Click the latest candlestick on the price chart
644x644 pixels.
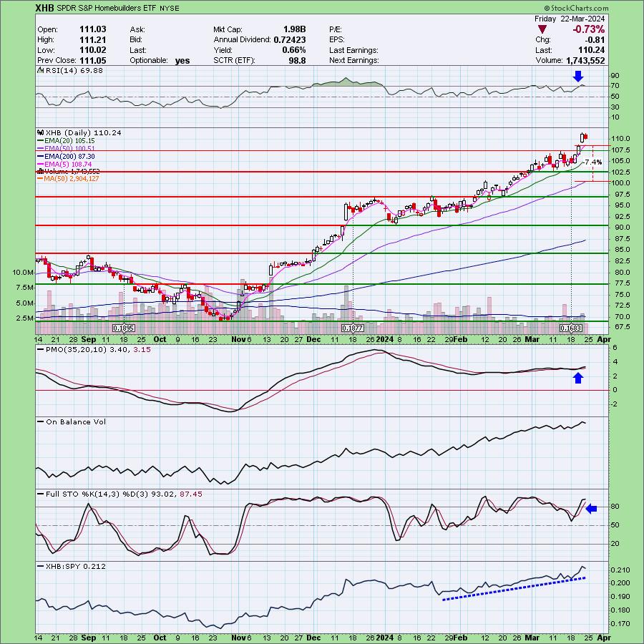tap(585, 137)
